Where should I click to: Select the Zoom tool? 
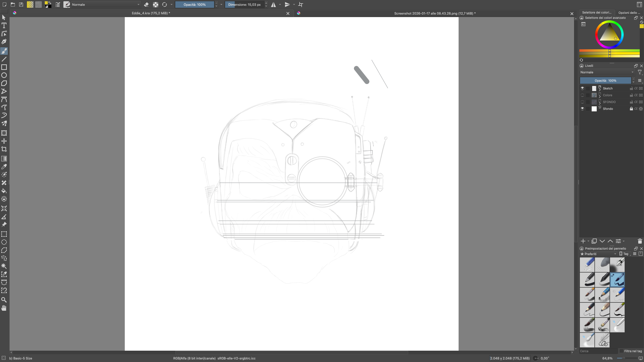[4, 300]
